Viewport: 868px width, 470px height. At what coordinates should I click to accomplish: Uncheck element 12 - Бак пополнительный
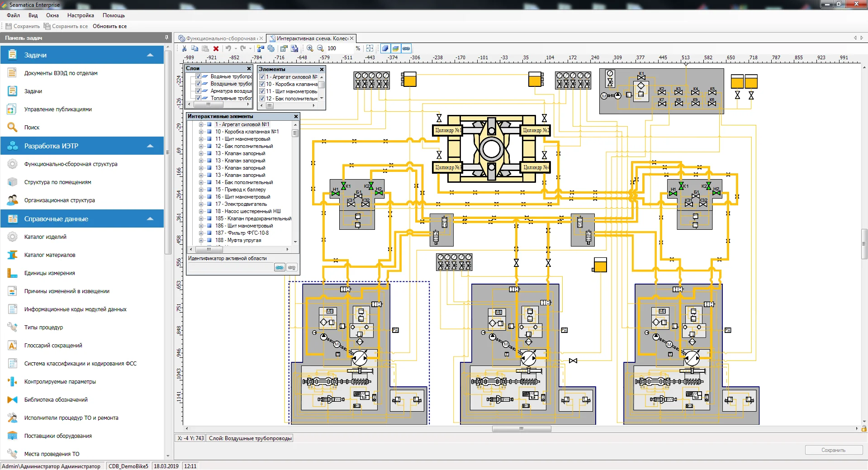(262, 98)
